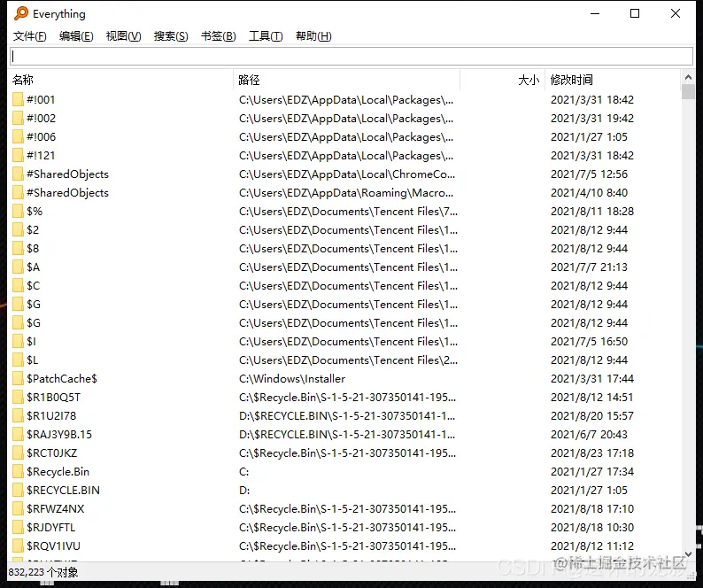Select #SharedObjects row in Roaming\Macro... path
This screenshot has width=703, height=588.
coord(344,193)
